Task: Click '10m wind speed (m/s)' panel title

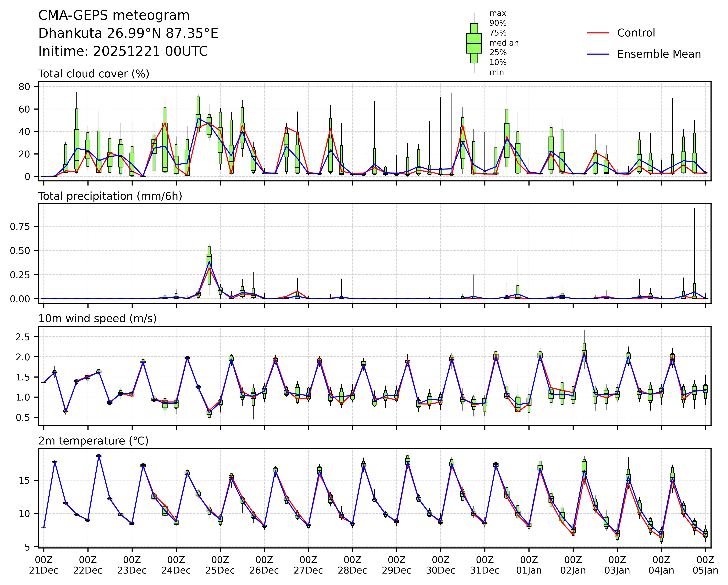Action: click(97, 318)
